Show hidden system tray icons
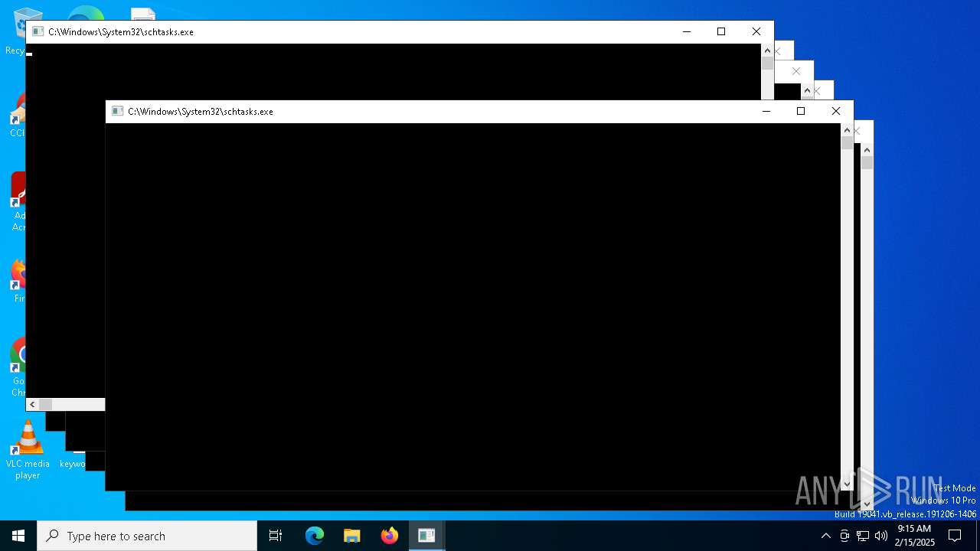Image resolution: width=980 pixels, height=551 pixels. 825,536
